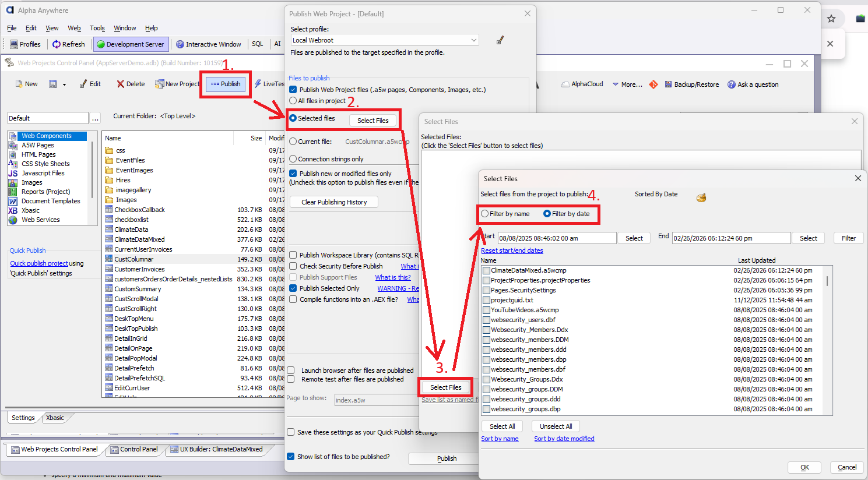
Task: Select the CustColumnar component file
Action: (x=133, y=259)
